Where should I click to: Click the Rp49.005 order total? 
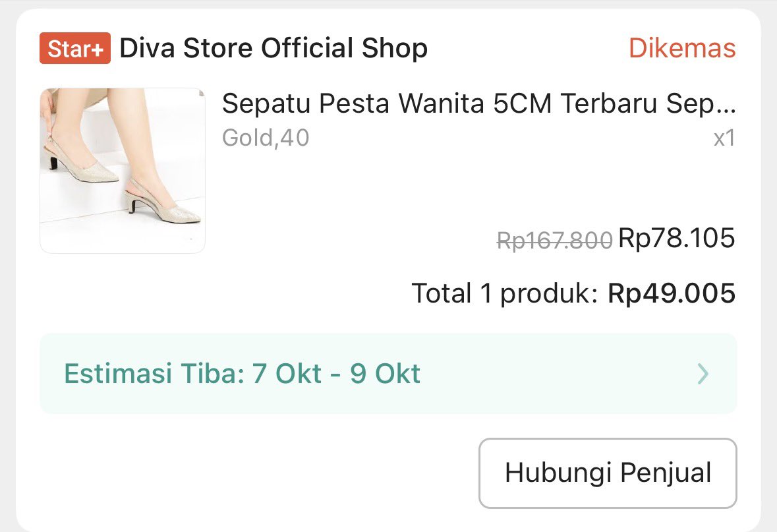672,293
